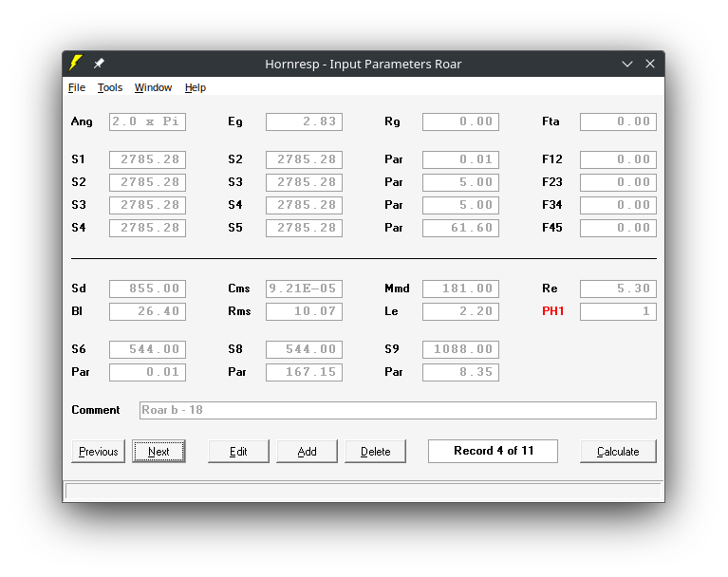Click the pin window icon

click(99, 64)
